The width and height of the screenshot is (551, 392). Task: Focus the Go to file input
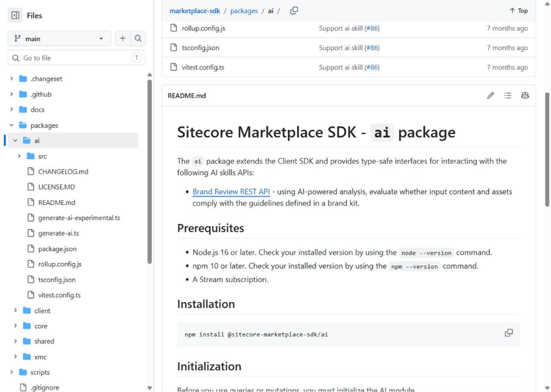[77, 58]
